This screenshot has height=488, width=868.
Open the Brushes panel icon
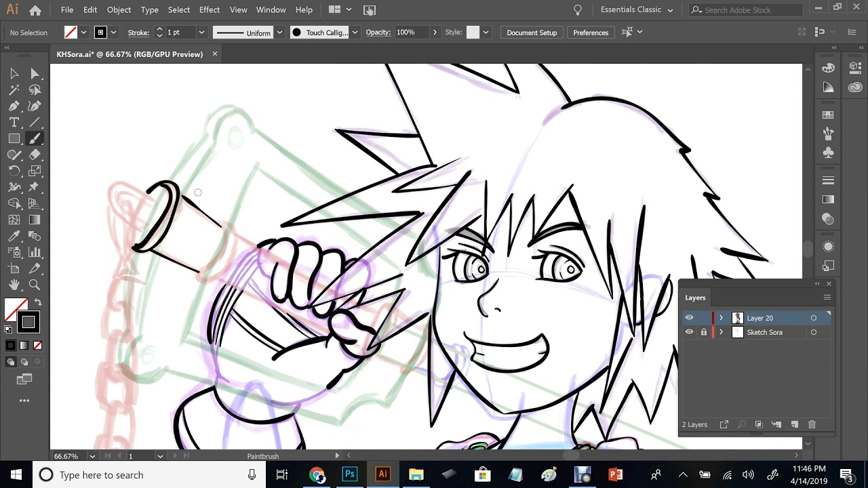coord(828,134)
